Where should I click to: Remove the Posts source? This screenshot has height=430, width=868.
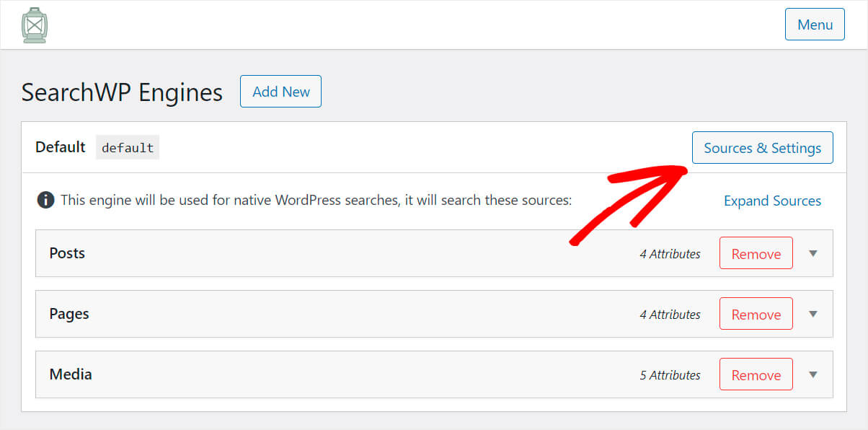tap(756, 253)
